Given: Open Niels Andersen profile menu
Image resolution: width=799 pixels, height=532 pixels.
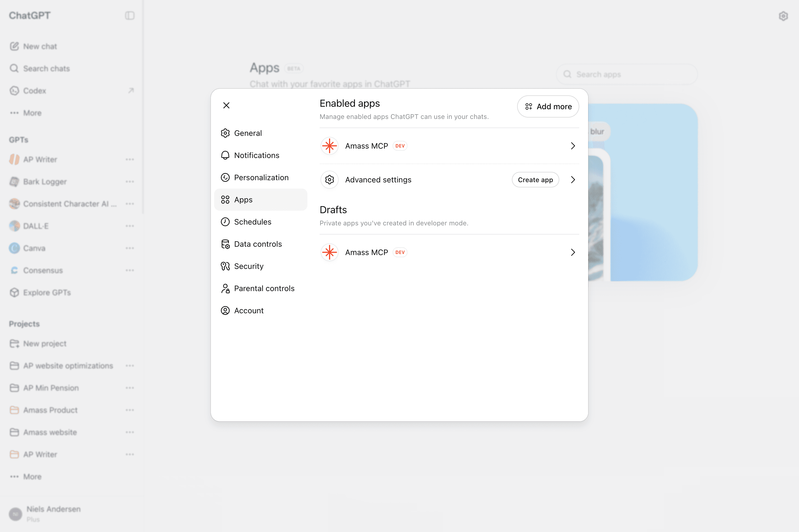Looking at the screenshot, I should point(72,514).
